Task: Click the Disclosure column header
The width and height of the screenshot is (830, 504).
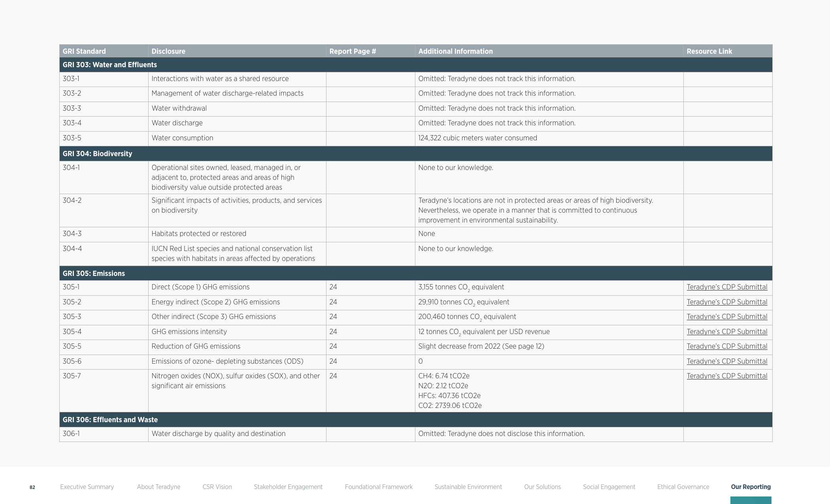Action: pyautogui.click(x=237, y=51)
